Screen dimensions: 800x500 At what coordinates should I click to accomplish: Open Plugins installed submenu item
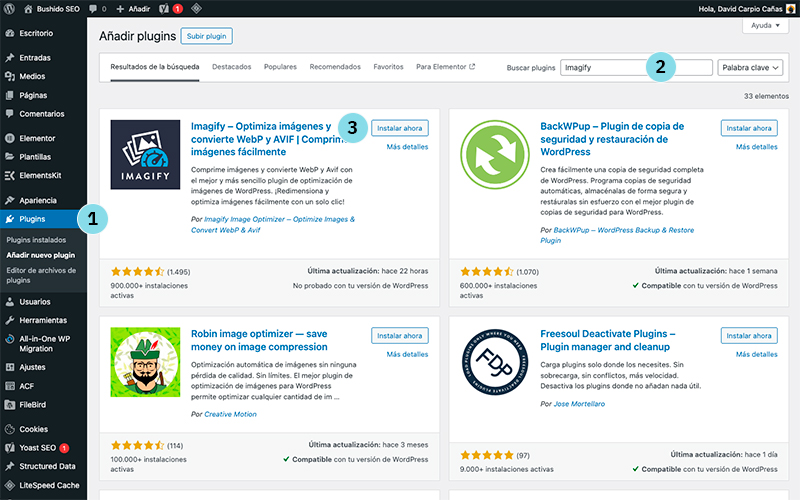click(36, 240)
